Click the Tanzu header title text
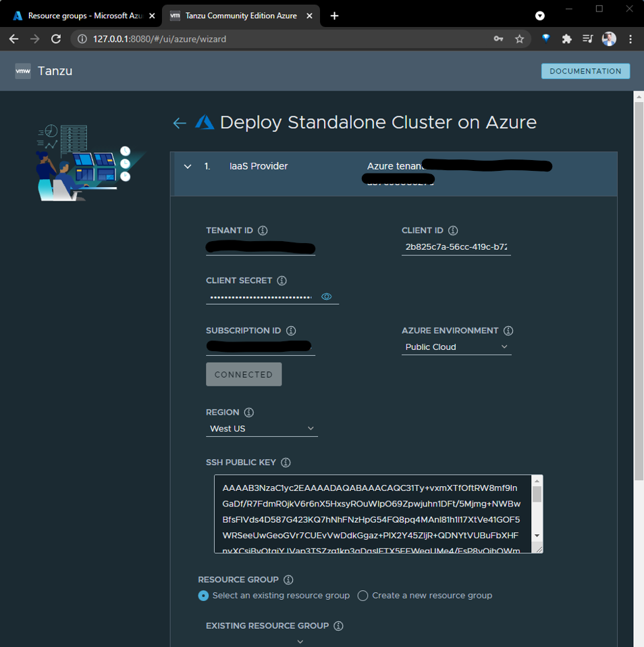This screenshot has height=647, width=644. pyautogui.click(x=55, y=71)
